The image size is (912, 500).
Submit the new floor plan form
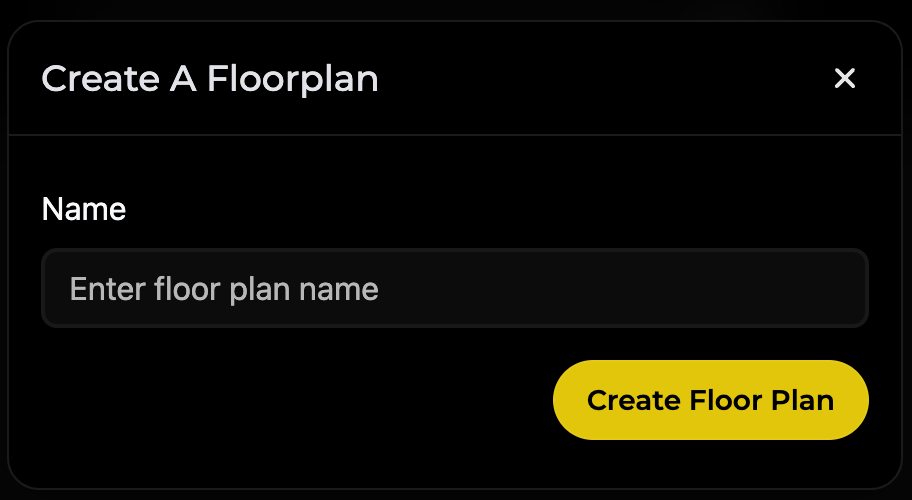point(710,400)
